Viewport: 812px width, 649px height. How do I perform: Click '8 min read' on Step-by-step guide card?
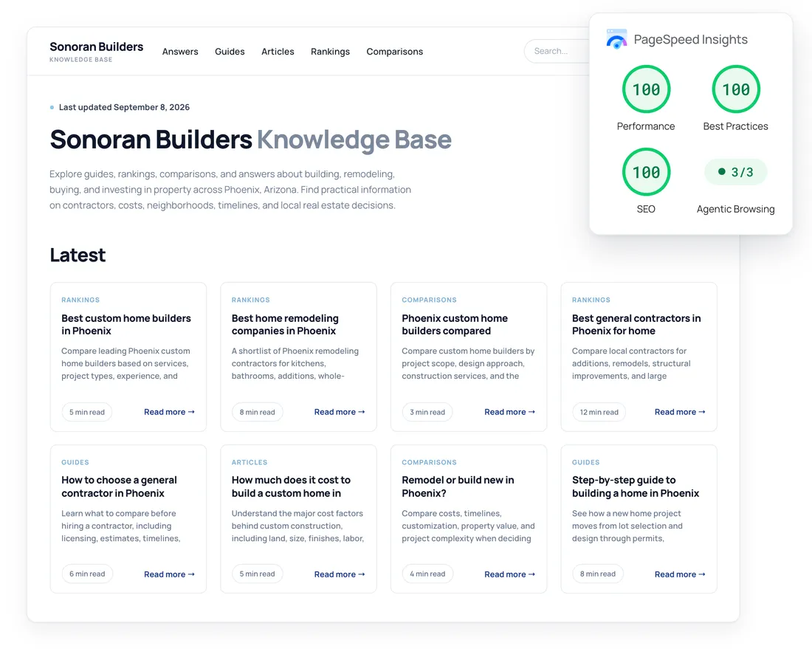click(598, 574)
